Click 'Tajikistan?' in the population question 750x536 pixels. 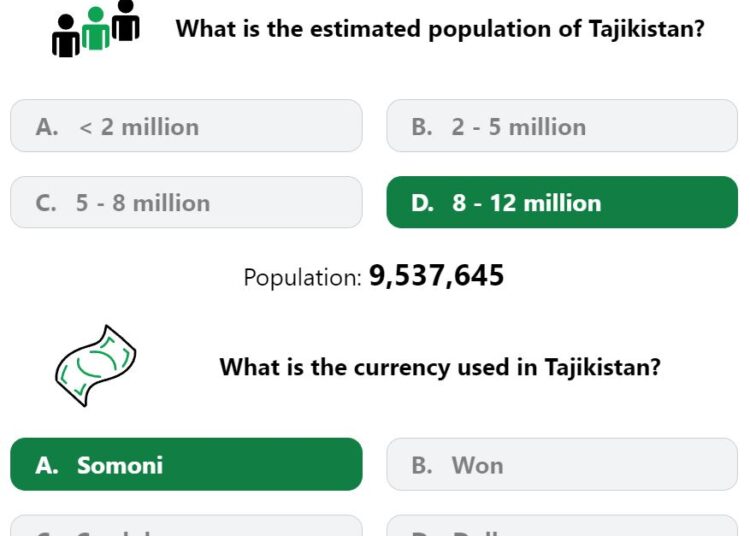[647, 29]
